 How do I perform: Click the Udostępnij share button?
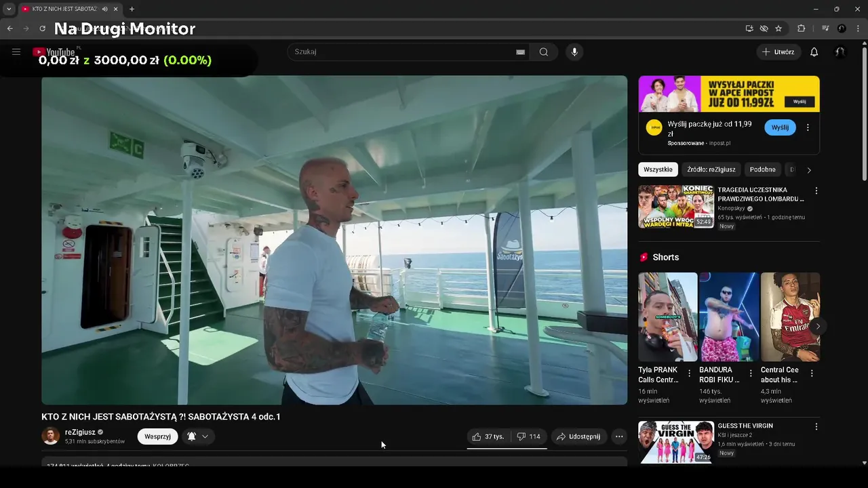pyautogui.click(x=579, y=436)
